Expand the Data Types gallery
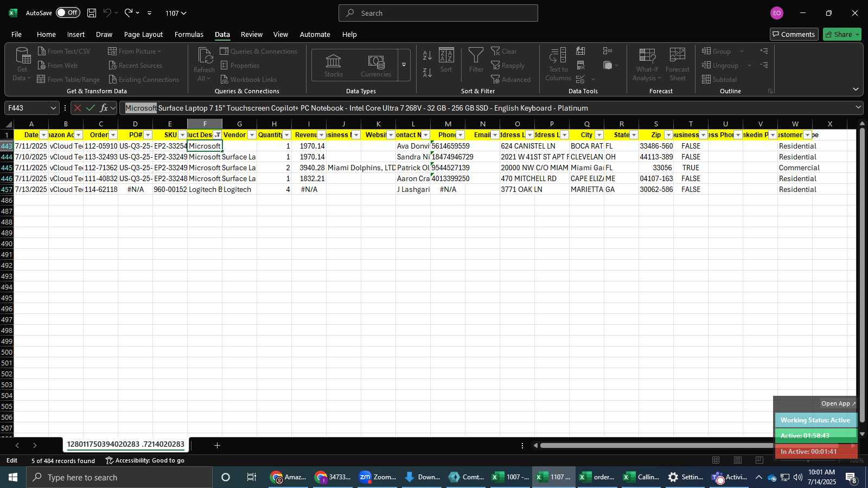868x488 pixels. 404,65
